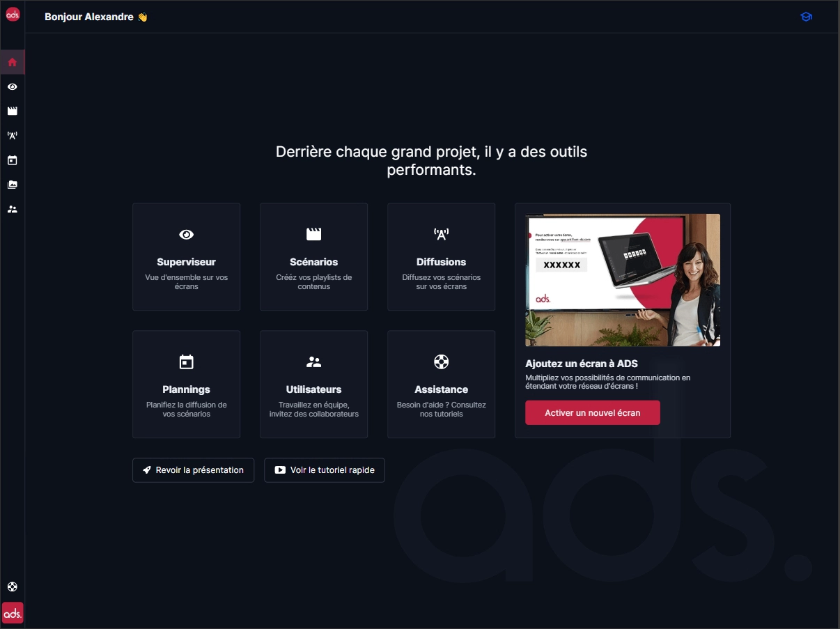840x629 pixels.
Task: Click the broadcast icon in the Diffusions card
Action: tap(441, 234)
